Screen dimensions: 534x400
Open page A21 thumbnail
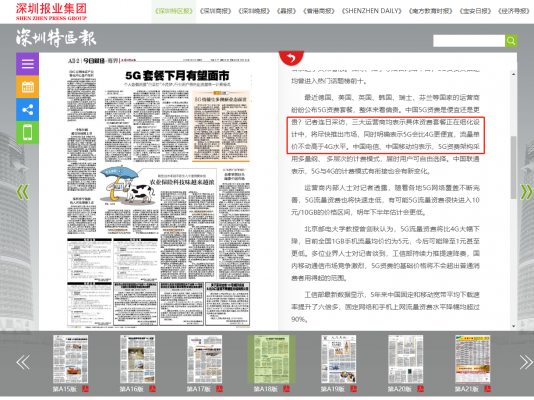coord(473,359)
